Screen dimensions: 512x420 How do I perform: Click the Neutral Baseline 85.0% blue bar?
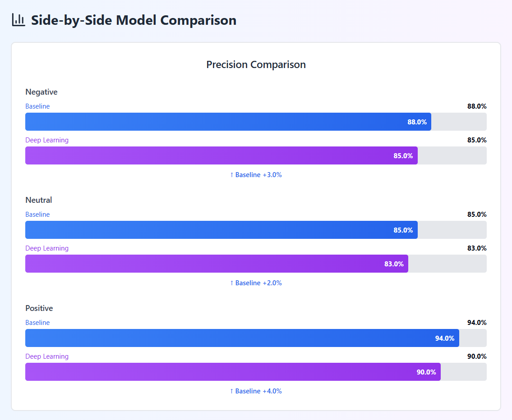(x=221, y=230)
